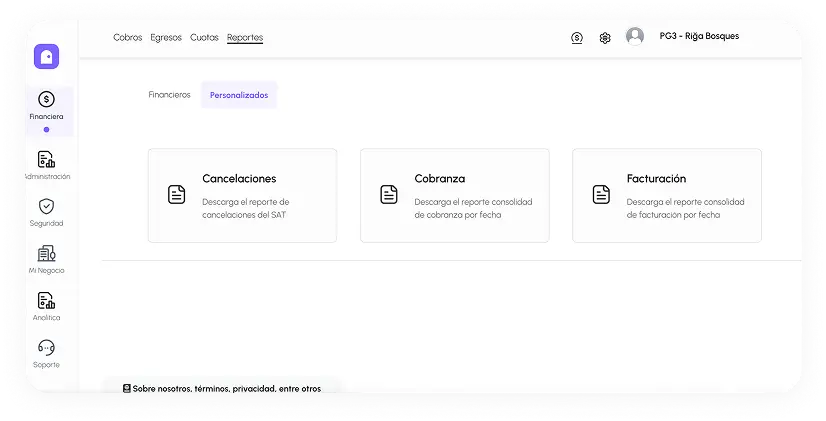Select the Personalizados tab
The width and height of the screenshot is (826, 421).
coord(239,95)
